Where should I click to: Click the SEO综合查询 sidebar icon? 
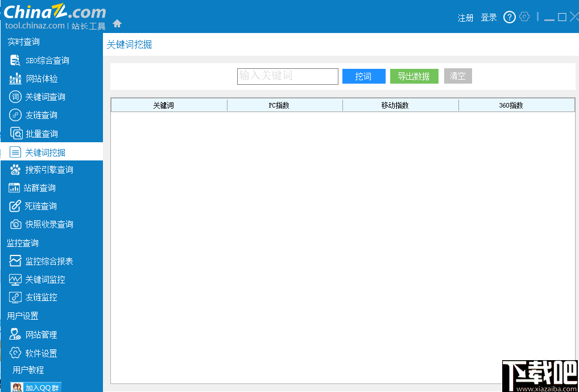click(x=15, y=60)
